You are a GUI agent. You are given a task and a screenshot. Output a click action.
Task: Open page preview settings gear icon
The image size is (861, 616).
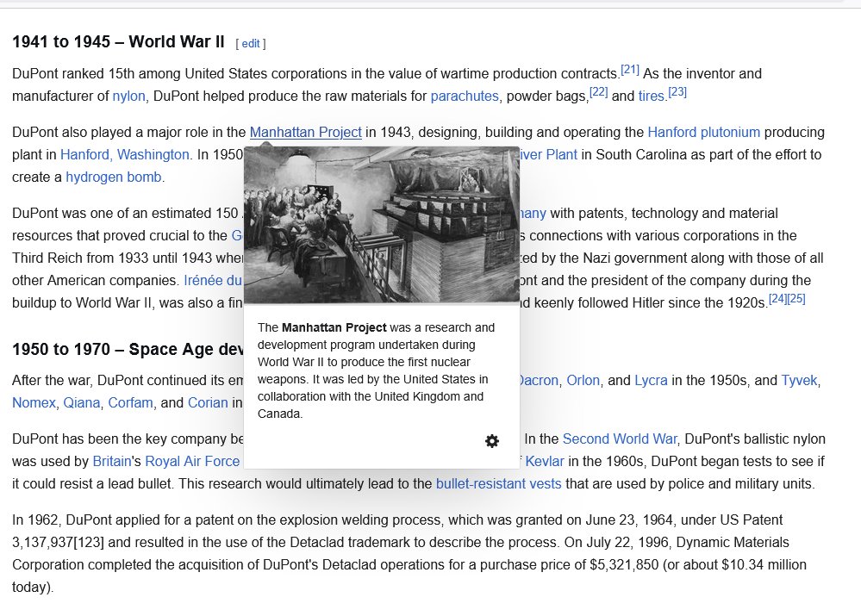[492, 441]
